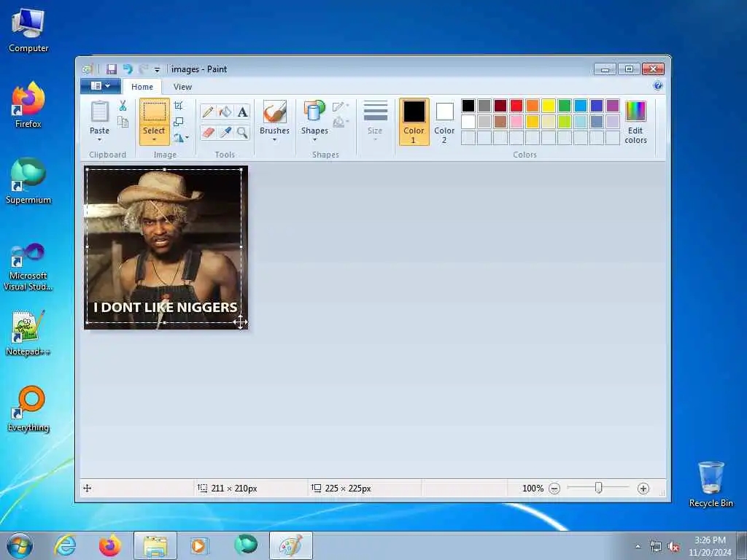Image resolution: width=747 pixels, height=560 pixels.
Task: Click the muted volume tray icon
Action: [673, 547]
